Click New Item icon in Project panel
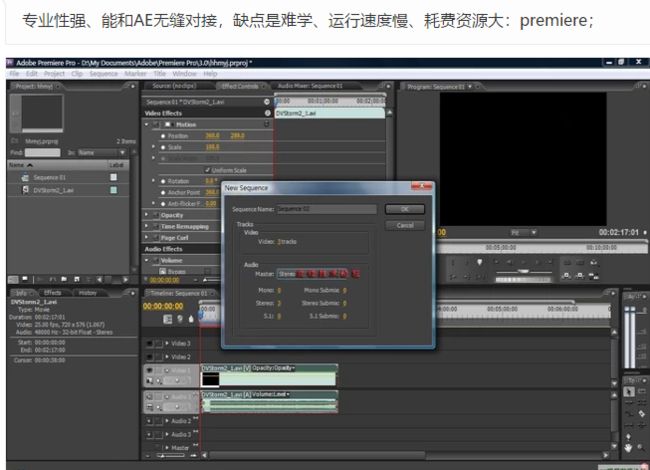This screenshot has width=650, height=470. click(x=76, y=280)
